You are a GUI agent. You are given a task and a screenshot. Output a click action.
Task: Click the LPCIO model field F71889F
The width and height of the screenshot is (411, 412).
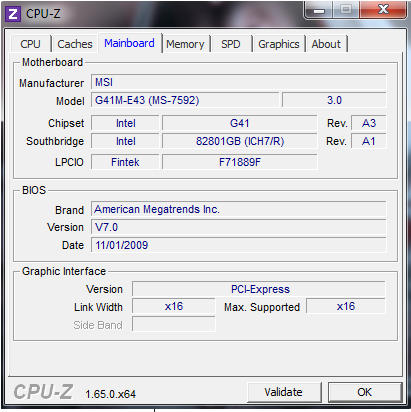tap(240, 162)
